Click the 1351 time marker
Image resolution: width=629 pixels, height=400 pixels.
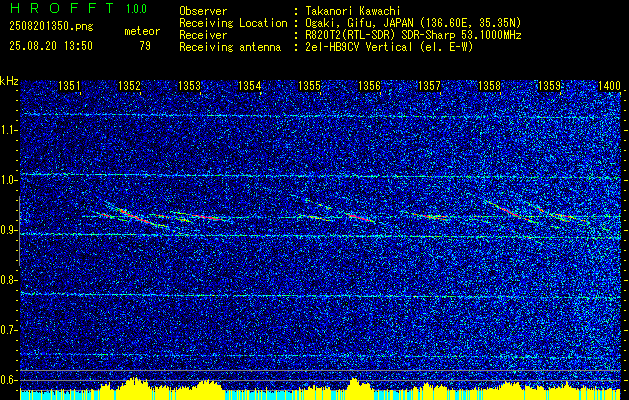(x=69, y=86)
